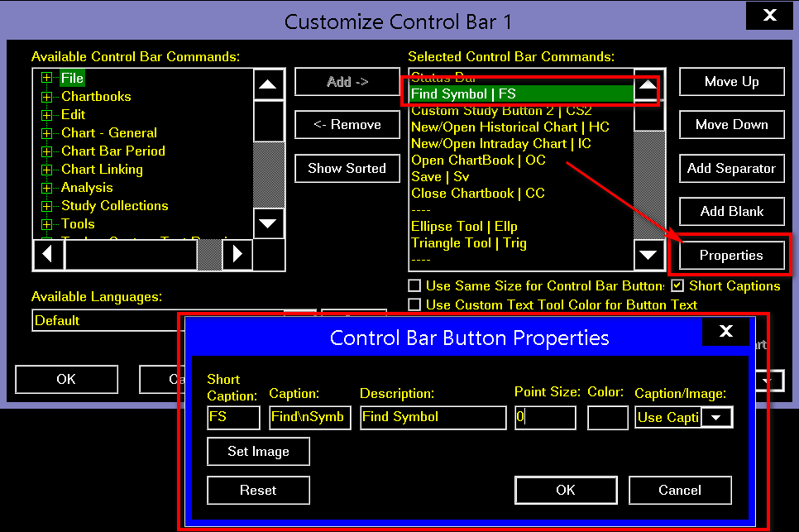Uncheck the Short Captions checkbox
Image resolution: width=799 pixels, height=532 pixels.
click(679, 285)
